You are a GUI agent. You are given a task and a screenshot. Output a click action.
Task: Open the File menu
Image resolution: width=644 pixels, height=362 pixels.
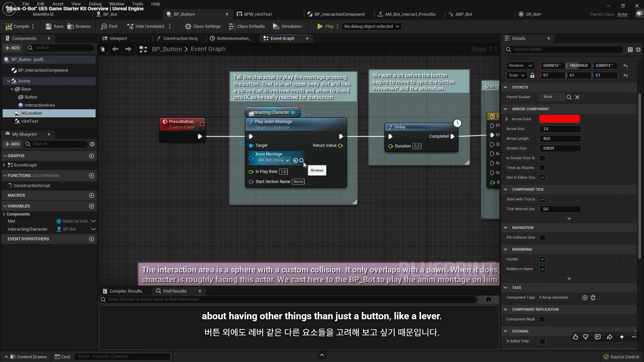[26, 4]
